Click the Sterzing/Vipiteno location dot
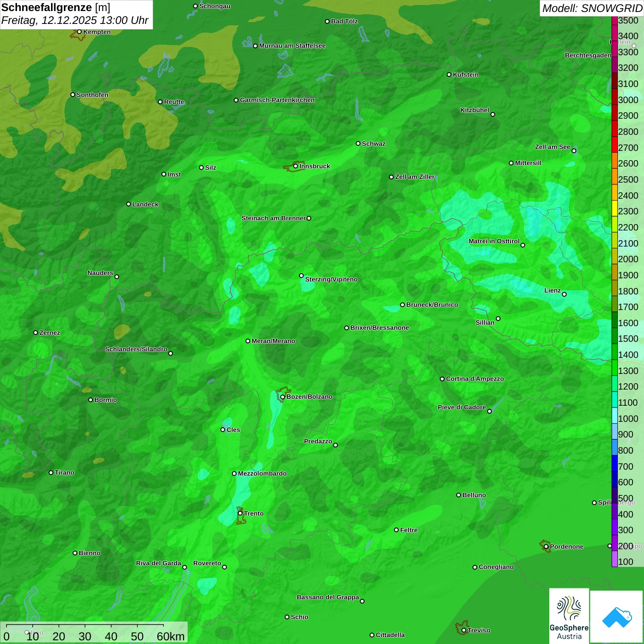 click(x=301, y=276)
